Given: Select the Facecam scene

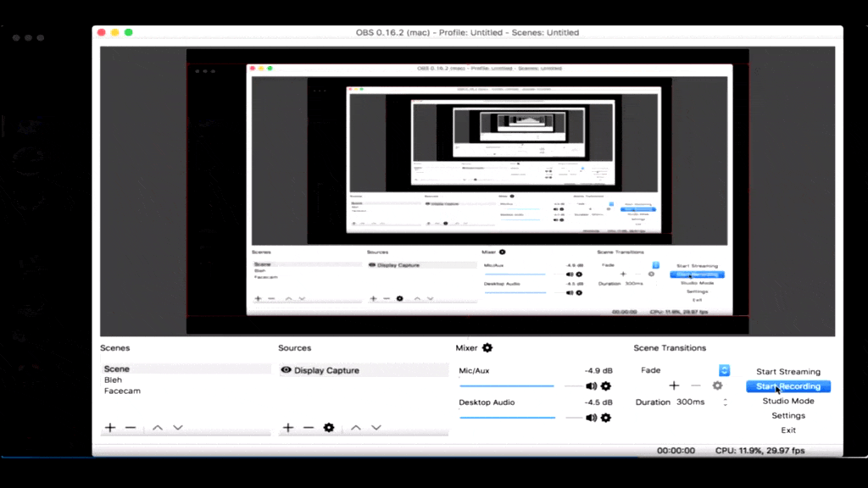Looking at the screenshot, I should [x=122, y=391].
